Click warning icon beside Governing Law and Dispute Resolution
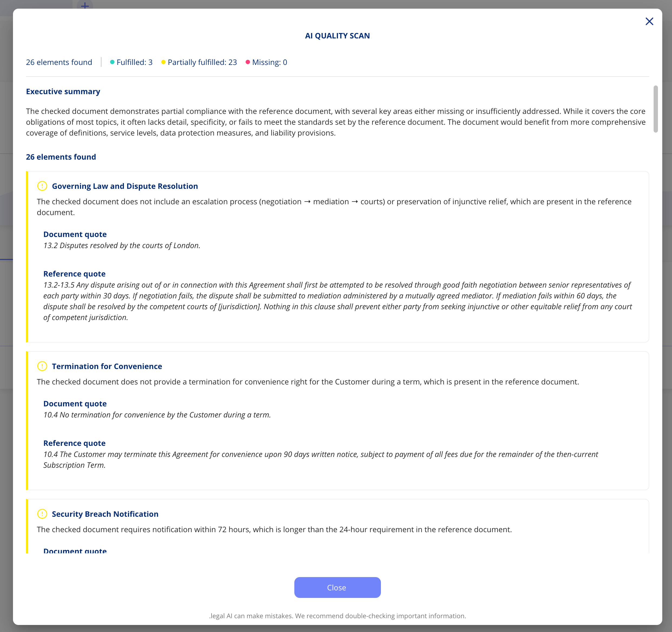Screen dimensions: 672x632 [42, 186]
